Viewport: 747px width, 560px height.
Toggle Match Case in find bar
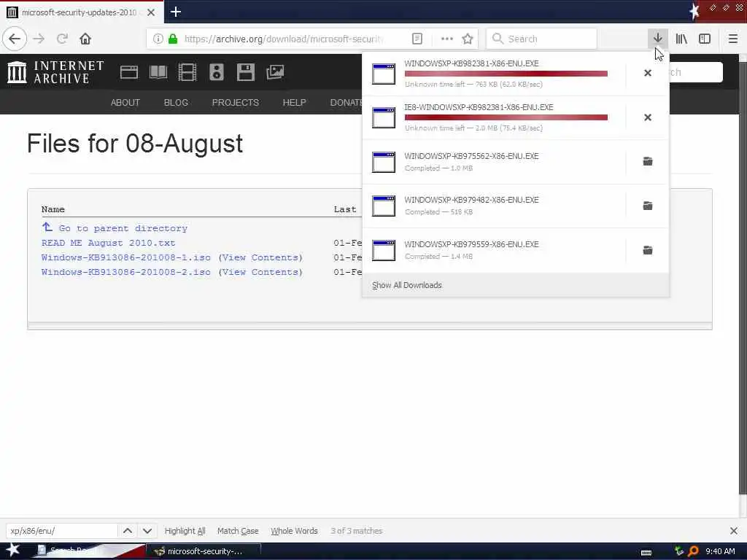click(x=238, y=531)
